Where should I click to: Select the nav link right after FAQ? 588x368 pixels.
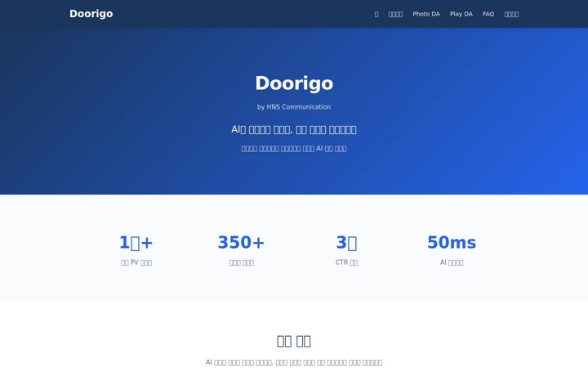click(511, 14)
